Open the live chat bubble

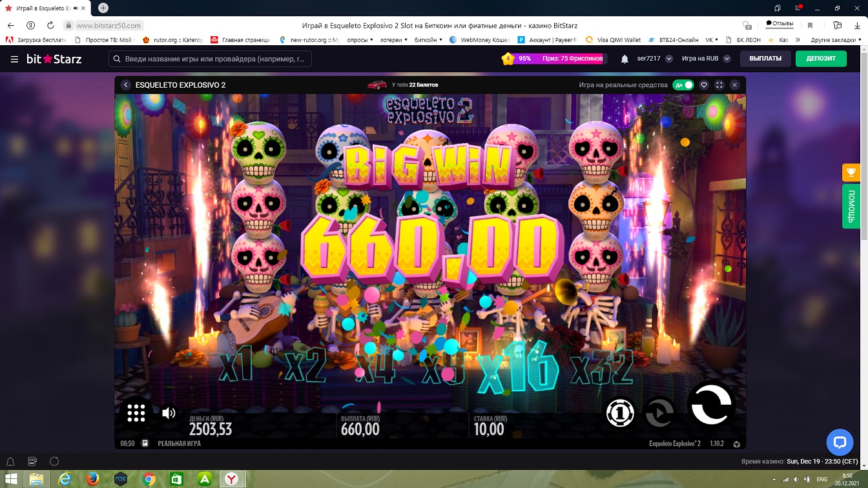coord(840,442)
